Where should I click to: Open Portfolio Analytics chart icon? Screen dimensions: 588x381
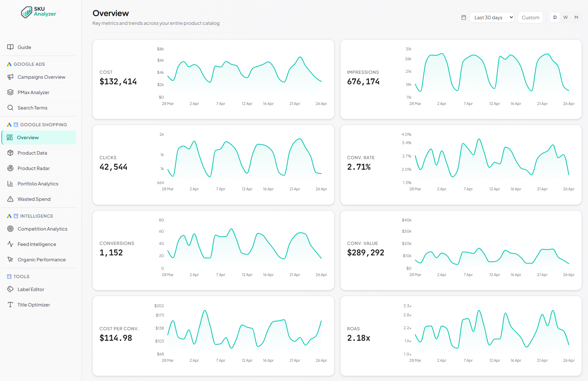click(x=10, y=183)
